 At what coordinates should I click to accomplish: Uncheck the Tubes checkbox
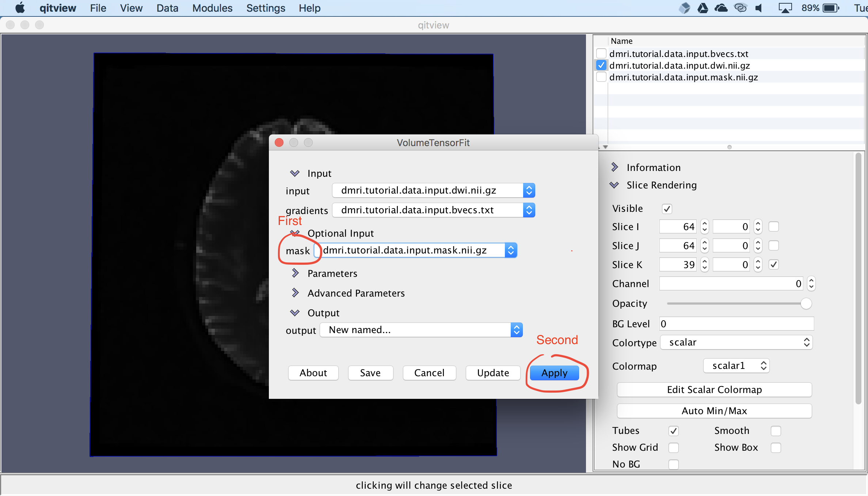(674, 431)
